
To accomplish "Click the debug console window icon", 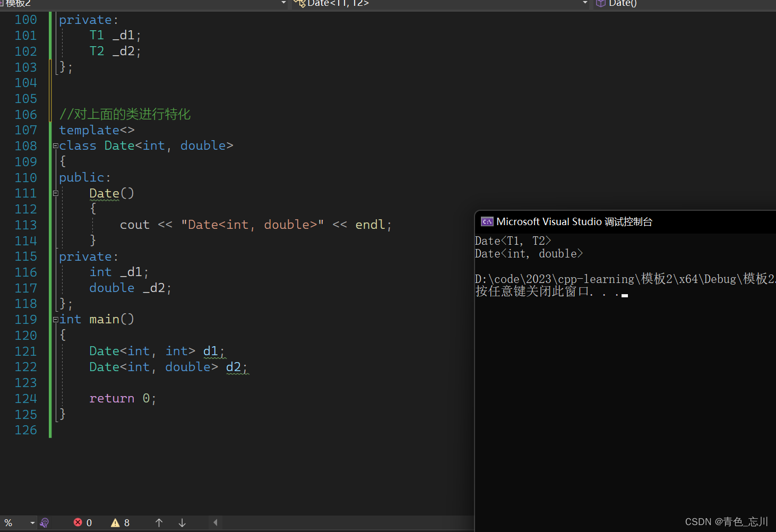I will 487,222.
